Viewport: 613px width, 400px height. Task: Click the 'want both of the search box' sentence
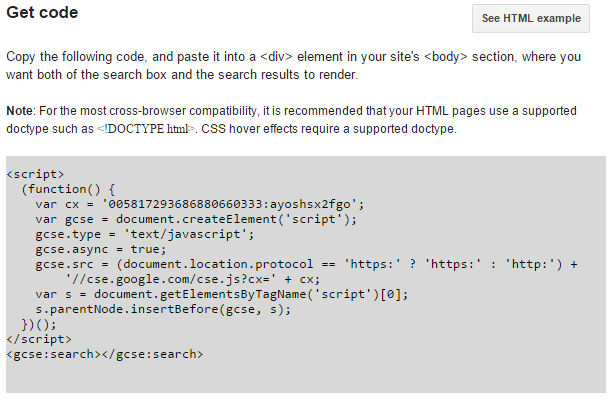tap(182, 75)
